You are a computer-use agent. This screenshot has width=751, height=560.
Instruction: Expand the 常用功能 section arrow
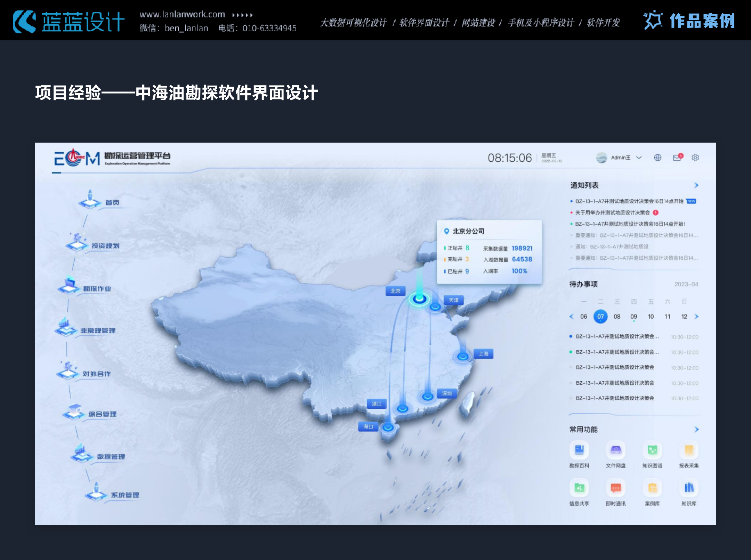click(x=696, y=430)
